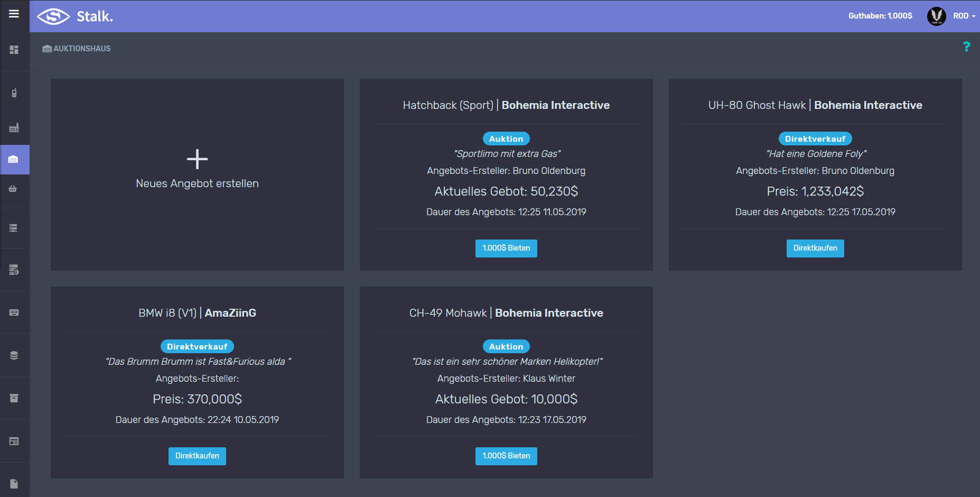Screen dimensions: 980x497
Task: Open the archive box icon in sidebar
Action: coord(14,398)
